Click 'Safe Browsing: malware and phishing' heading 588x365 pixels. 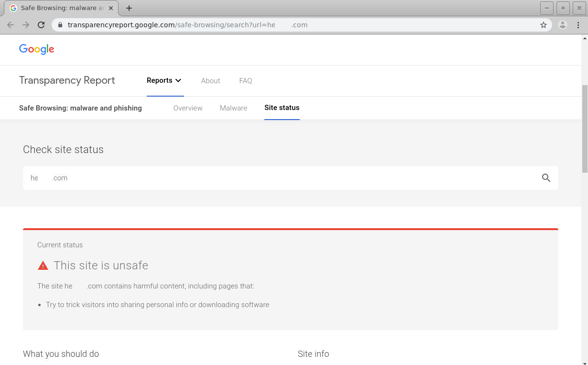[80, 108]
